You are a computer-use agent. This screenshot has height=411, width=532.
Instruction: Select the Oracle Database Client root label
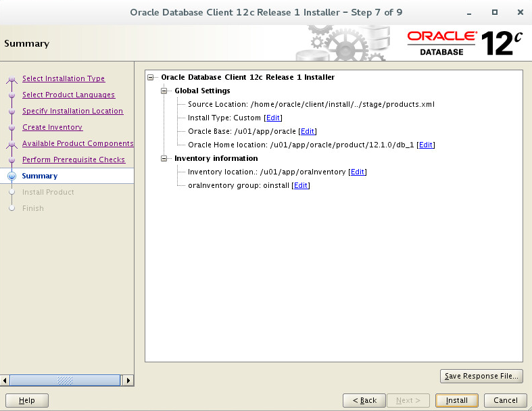(248, 77)
